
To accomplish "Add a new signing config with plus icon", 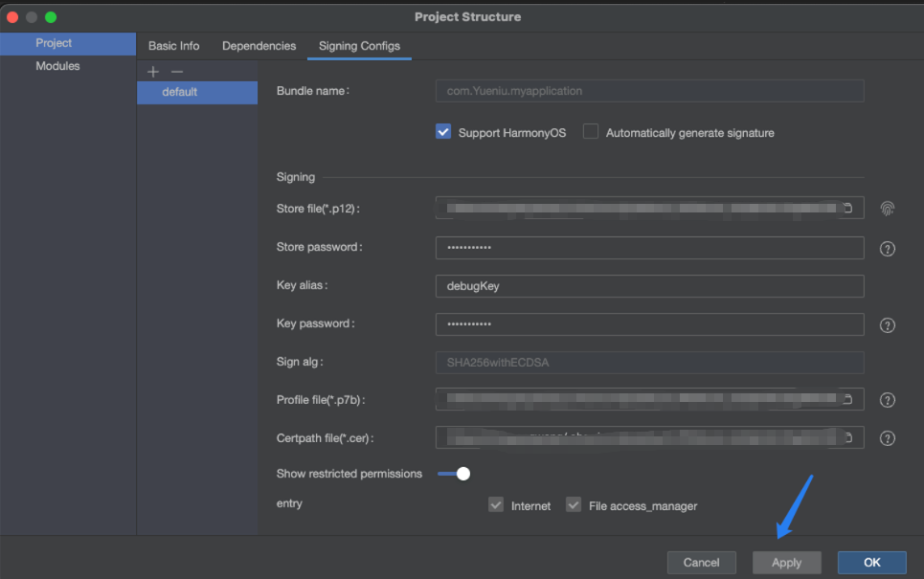I will click(153, 72).
